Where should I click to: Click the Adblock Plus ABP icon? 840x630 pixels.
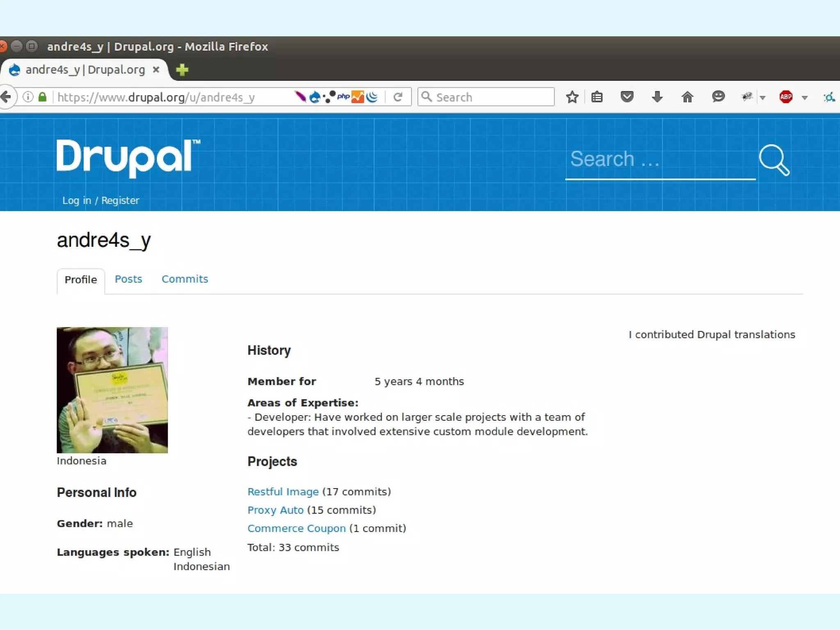(785, 97)
